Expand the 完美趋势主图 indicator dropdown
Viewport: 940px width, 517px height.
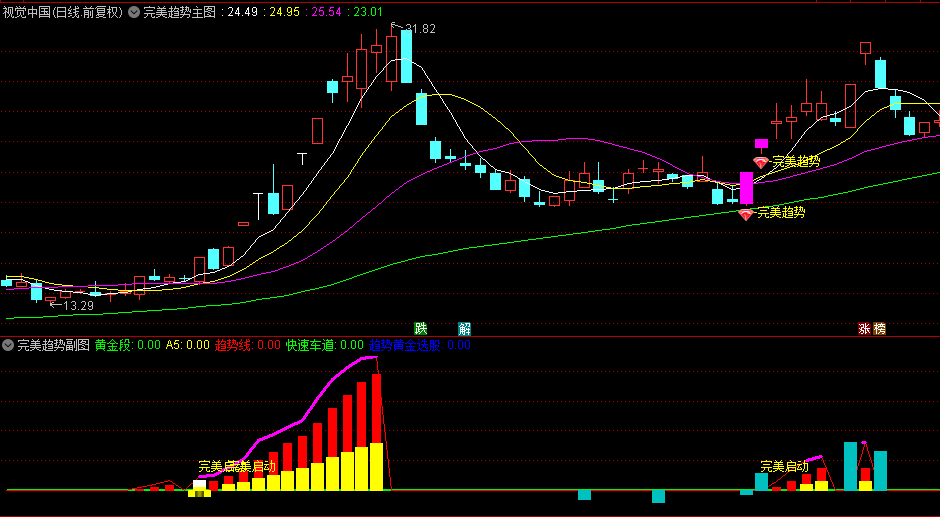(x=134, y=12)
